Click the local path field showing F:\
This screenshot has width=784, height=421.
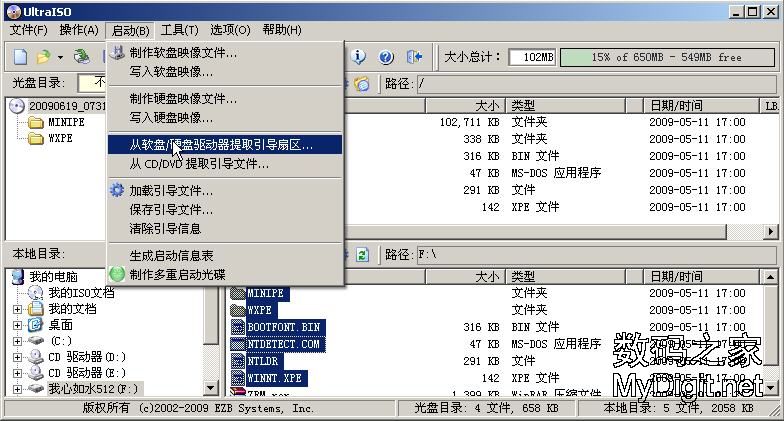[596, 255]
